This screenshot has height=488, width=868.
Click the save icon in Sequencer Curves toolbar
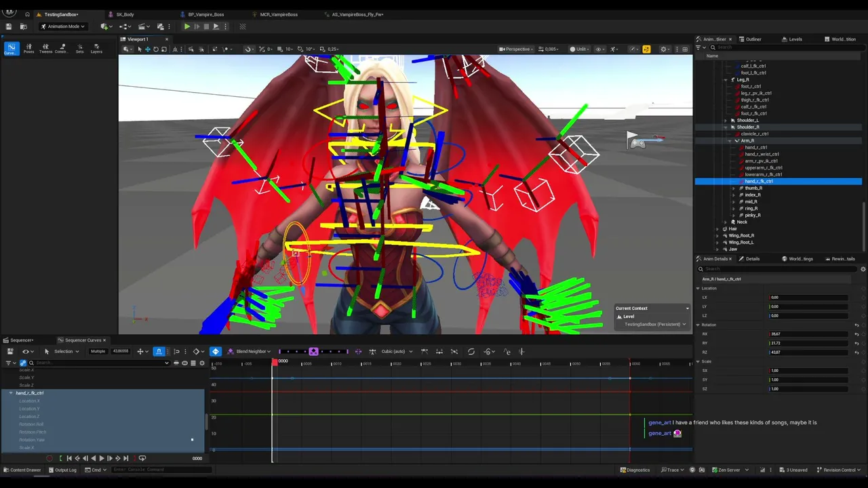coord(10,351)
